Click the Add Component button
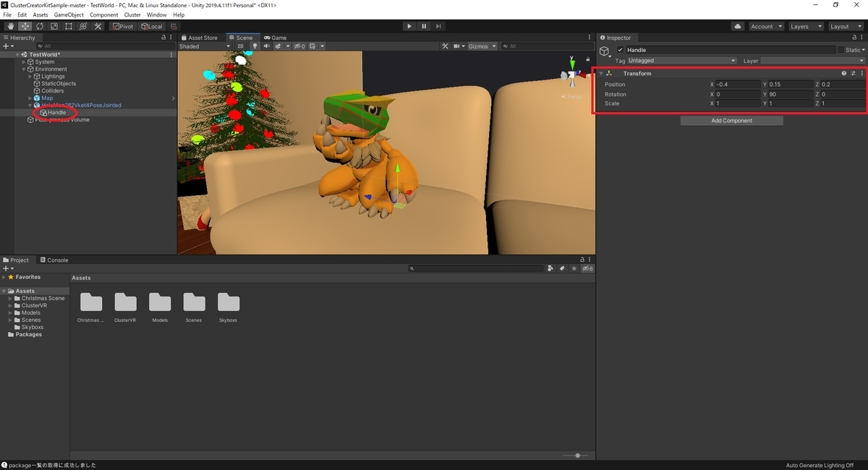 click(x=731, y=121)
